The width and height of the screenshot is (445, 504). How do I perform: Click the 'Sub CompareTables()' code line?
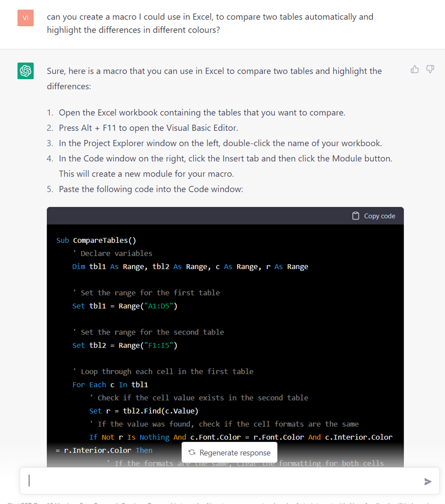coord(96,240)
